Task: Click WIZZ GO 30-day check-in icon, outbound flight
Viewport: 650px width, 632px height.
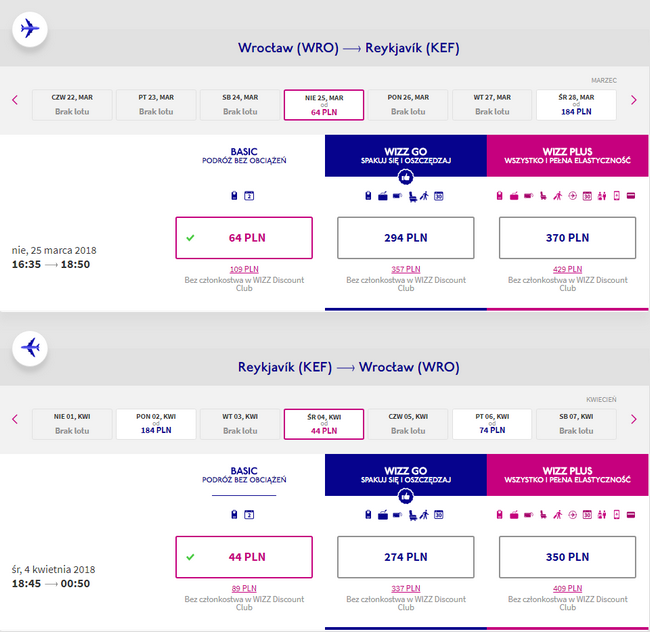Action: [x=439, y=196]
